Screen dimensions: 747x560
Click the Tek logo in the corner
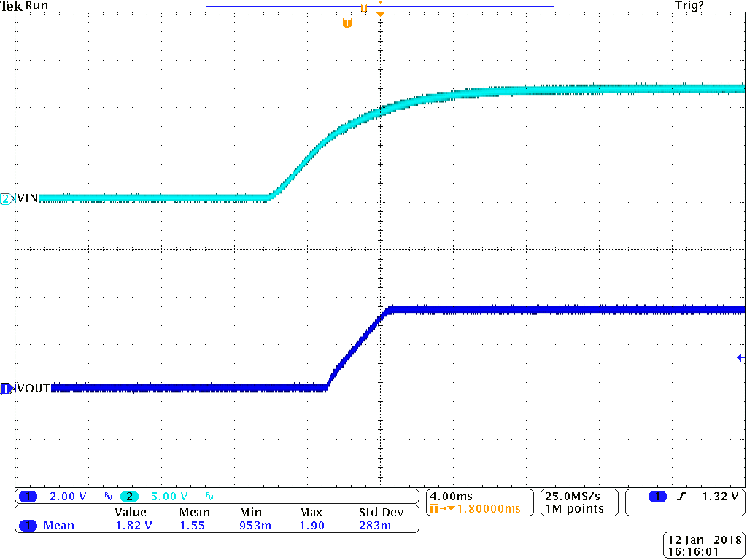click(12, 6)
